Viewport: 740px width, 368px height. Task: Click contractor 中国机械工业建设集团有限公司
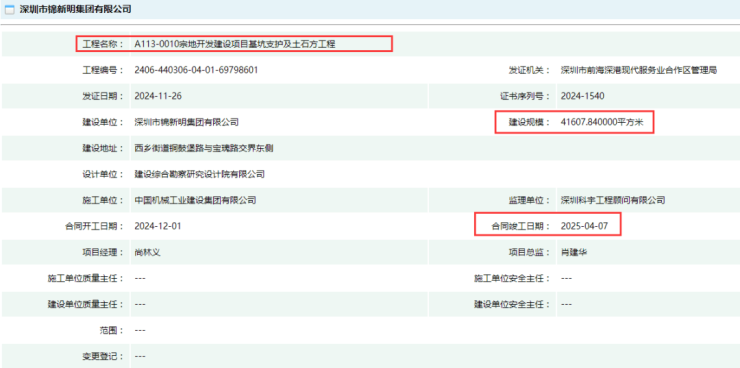[x=195, y=200]
